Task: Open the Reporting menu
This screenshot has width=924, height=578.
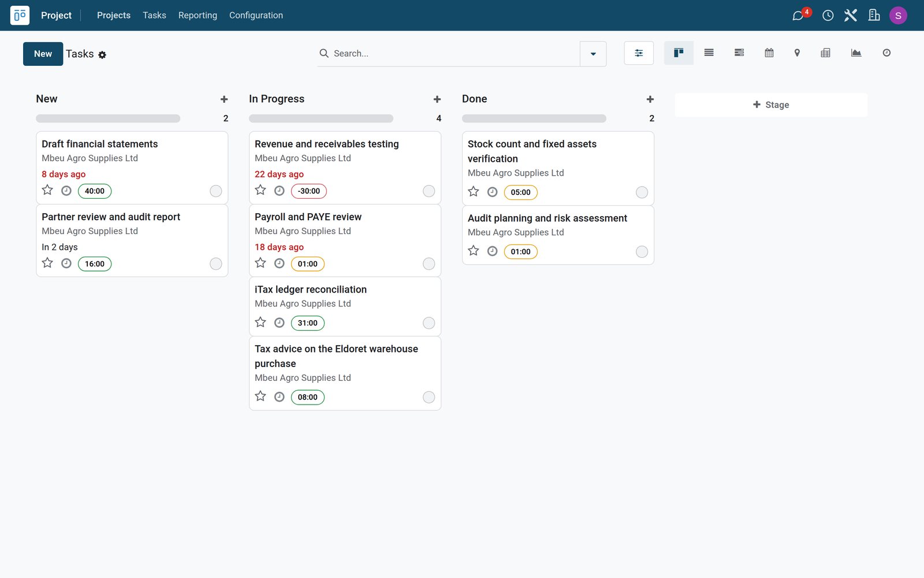Action: pyautogui.click(x=198, y=16)
